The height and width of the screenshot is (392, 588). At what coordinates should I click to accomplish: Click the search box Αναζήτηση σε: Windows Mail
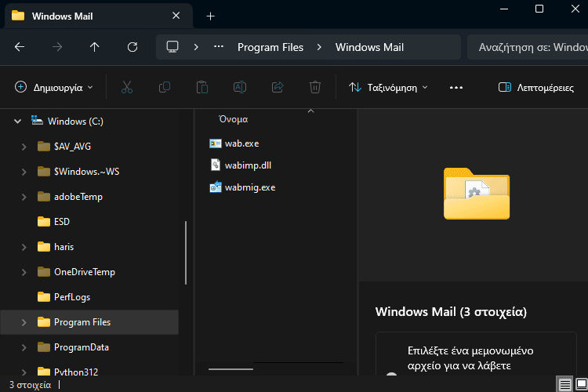point(528,47)
